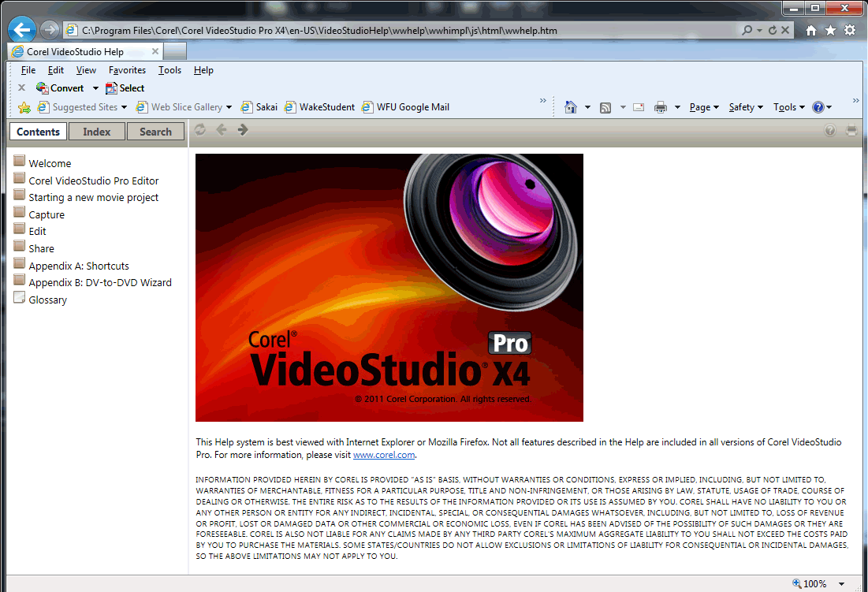Click the browser Forward arrow button
This screenshot has height=592, width=868.
click(x=49, y=30)
